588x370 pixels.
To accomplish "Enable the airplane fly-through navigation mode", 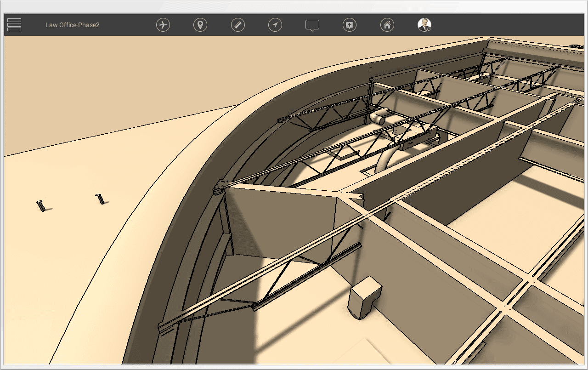I will click(164, 25).
